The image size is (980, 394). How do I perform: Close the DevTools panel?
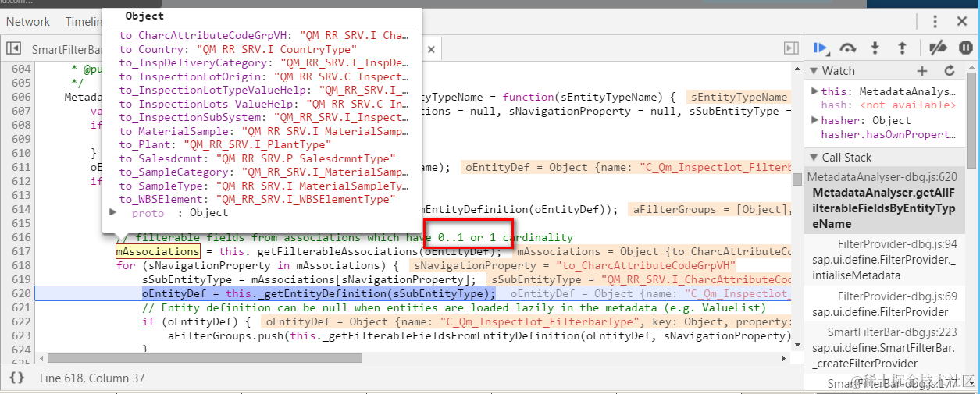pyautogui.click(x=961, y=22)
